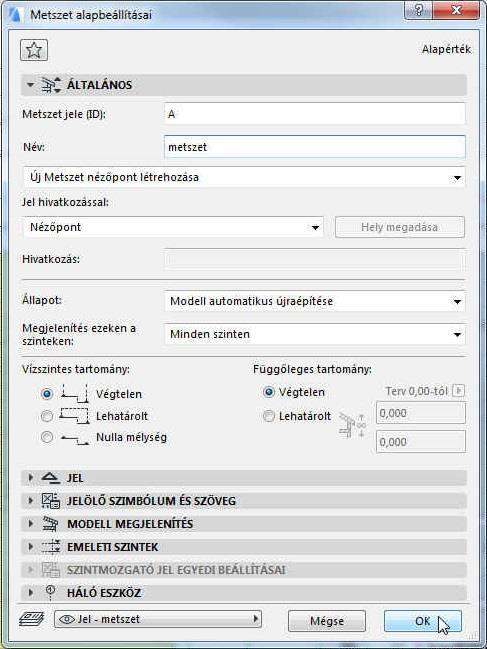Click the JELÖLŐ SZIMBÓLUM ÉS SZÖVEG icon

click(x=51, y=500)
